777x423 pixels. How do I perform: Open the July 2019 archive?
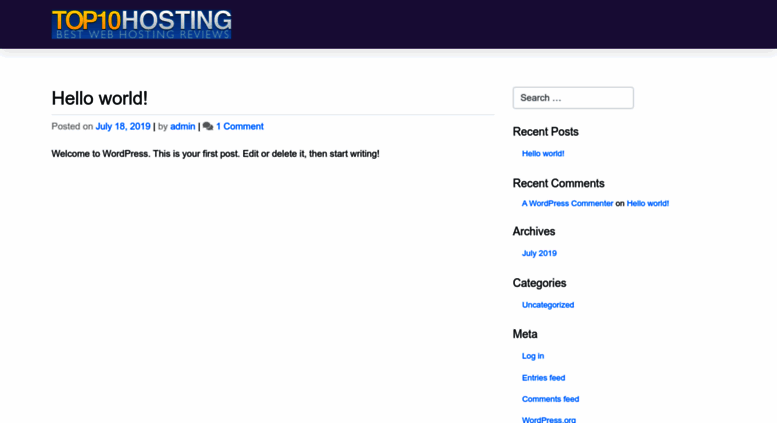click(x=539, y=253)
